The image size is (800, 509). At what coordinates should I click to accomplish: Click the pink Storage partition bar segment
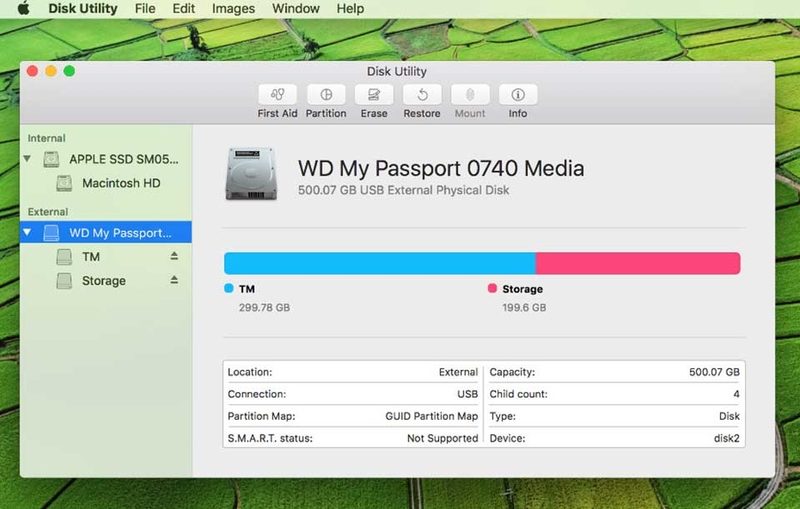[638, 263]
